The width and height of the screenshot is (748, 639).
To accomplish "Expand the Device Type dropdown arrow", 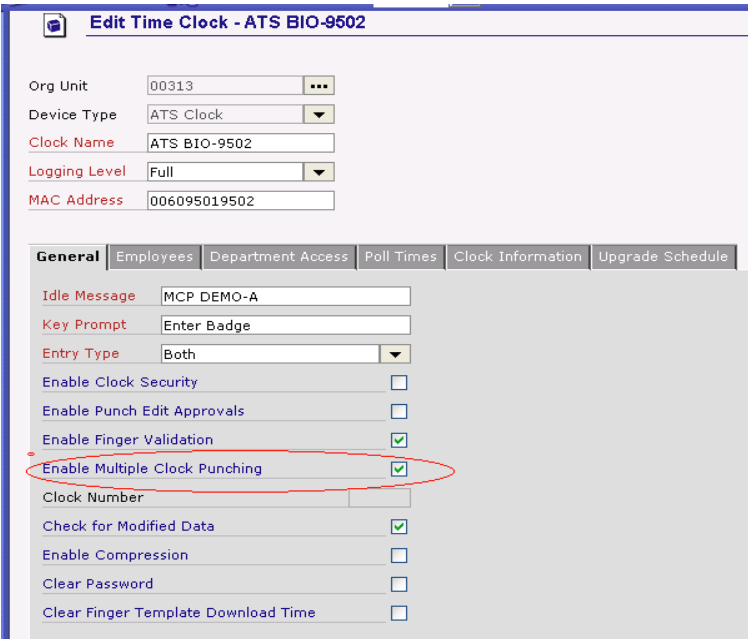I will [x=319, y=114].
